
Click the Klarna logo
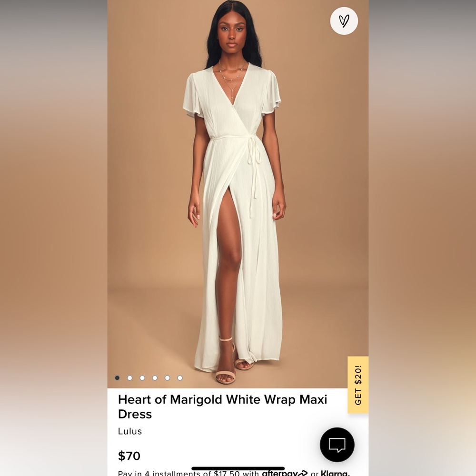335,473
